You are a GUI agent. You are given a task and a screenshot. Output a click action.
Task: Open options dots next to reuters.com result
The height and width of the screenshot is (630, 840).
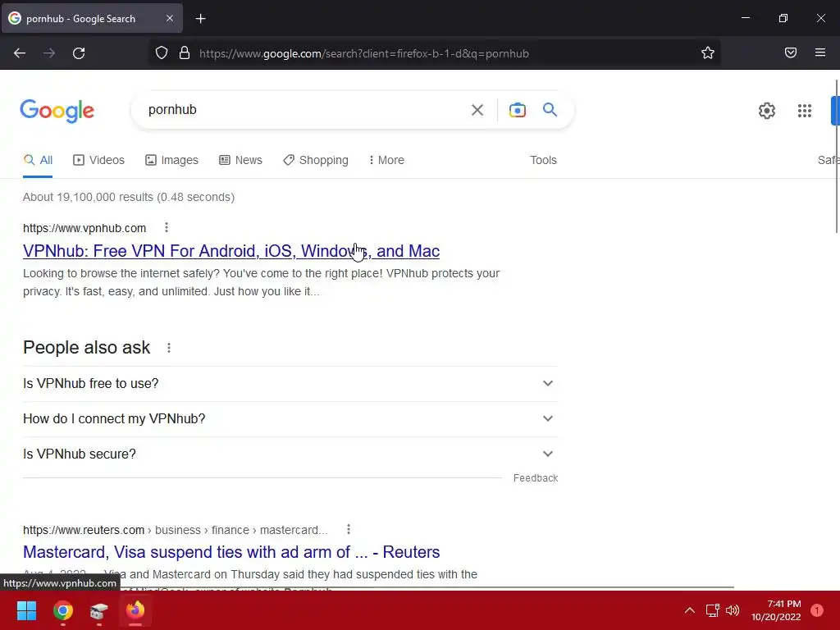click(348, 529)
